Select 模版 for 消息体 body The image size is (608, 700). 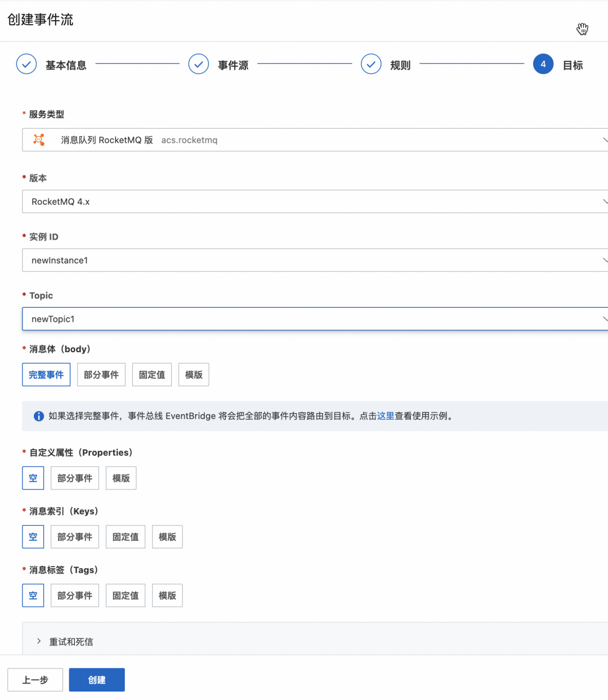pos(194,375)
